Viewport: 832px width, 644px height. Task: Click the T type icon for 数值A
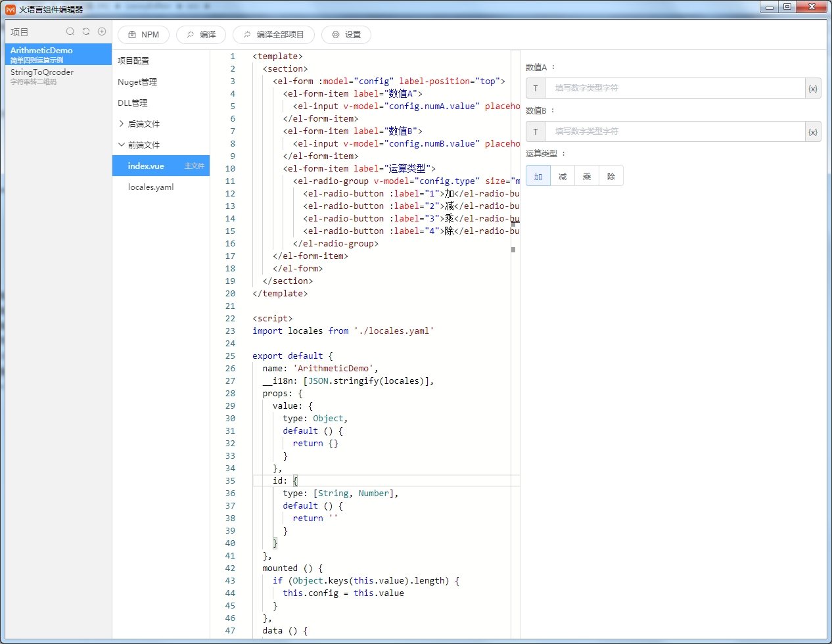tap(536, 88)
